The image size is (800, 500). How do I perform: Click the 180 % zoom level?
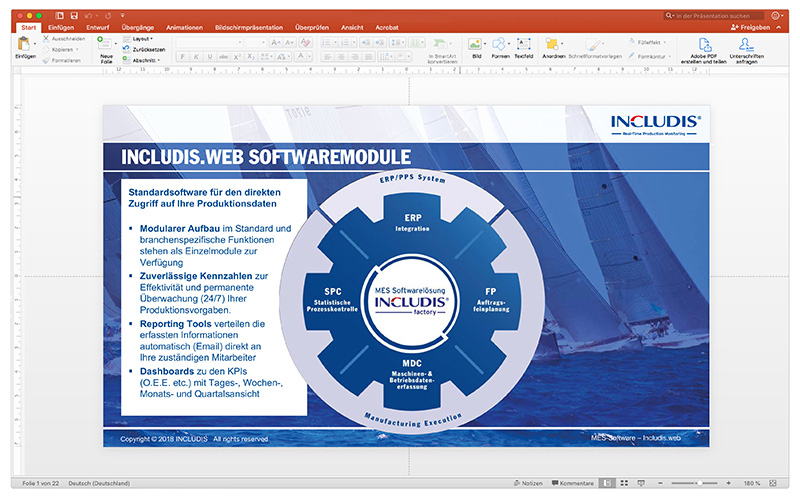click(x=752, y=483)
